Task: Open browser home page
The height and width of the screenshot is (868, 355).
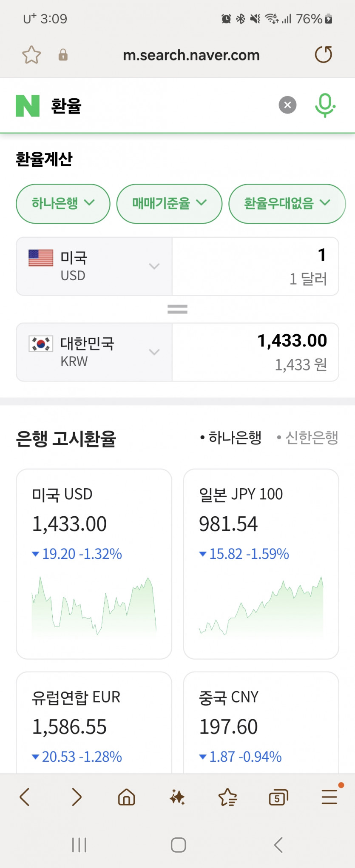Action: pyautogui.click(x=126, y=797)
